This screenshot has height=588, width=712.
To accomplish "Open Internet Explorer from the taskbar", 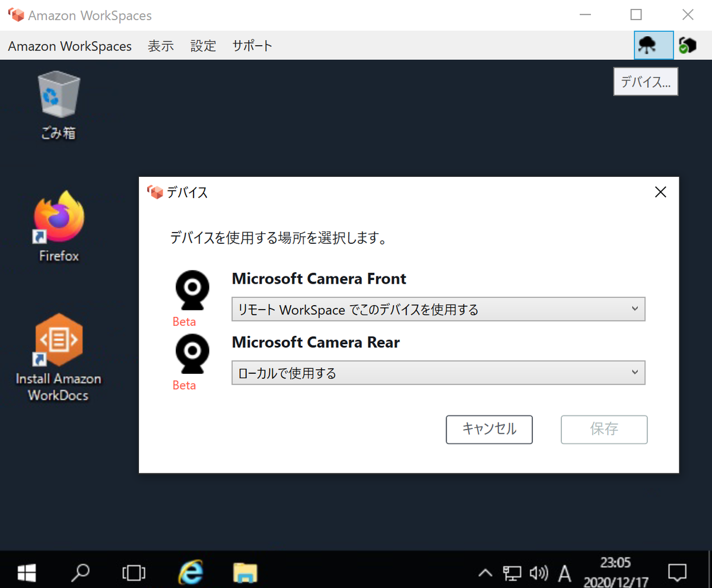I will (x=190, y=573).
